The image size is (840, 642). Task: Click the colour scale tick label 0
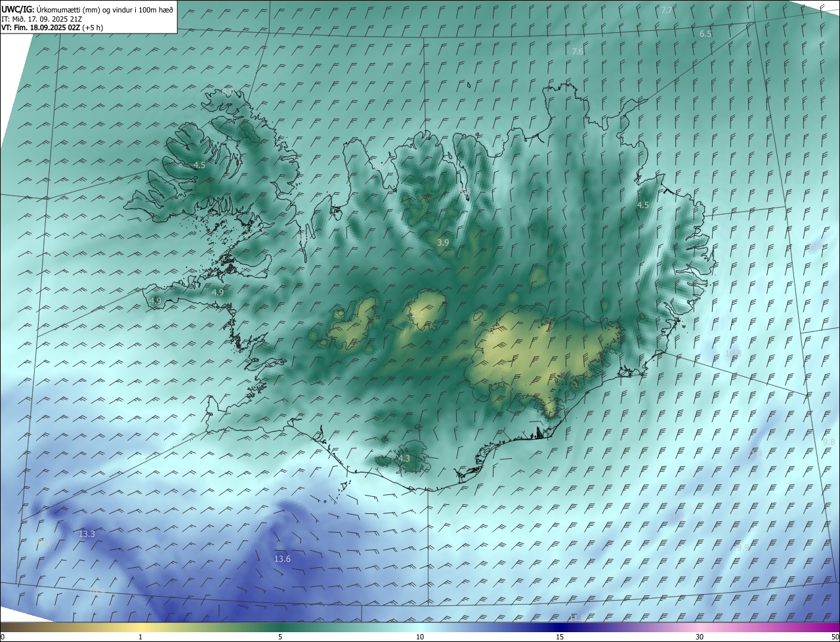coord(3,637)
